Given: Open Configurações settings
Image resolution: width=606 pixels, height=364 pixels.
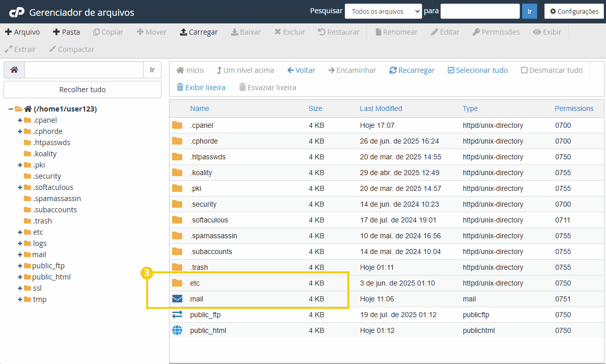Looking at the screenshot, I should tap(574, 12).
